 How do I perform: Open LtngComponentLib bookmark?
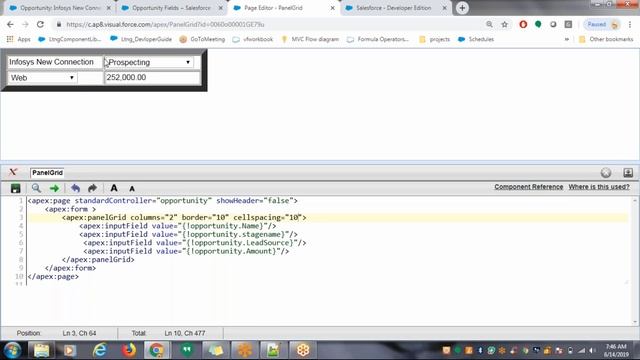click(x=69, y=39)
